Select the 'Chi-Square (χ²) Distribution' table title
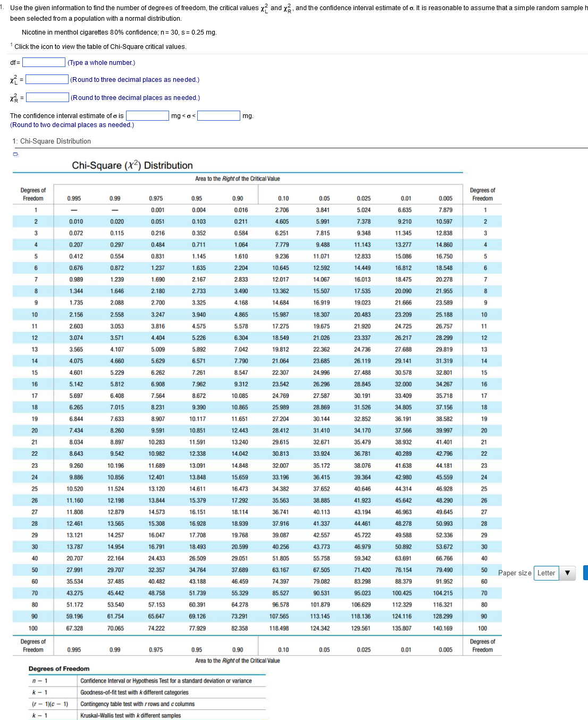 click(132, 165)
